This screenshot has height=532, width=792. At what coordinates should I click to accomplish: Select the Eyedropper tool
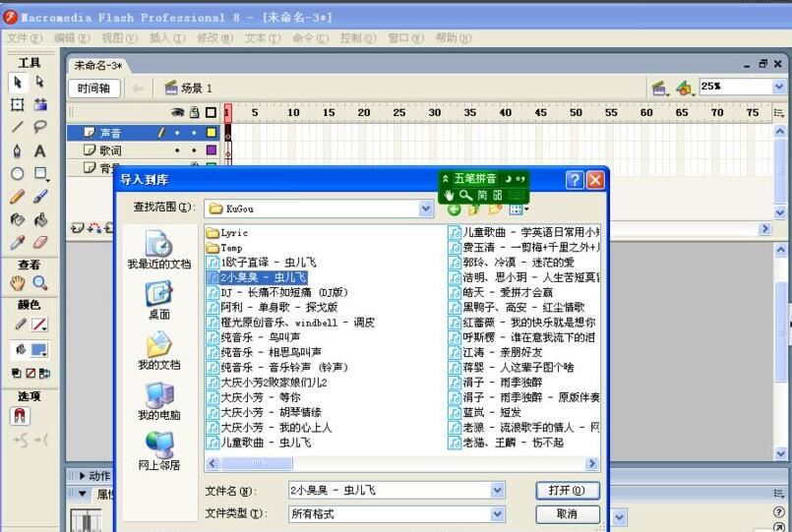[18, 243]
